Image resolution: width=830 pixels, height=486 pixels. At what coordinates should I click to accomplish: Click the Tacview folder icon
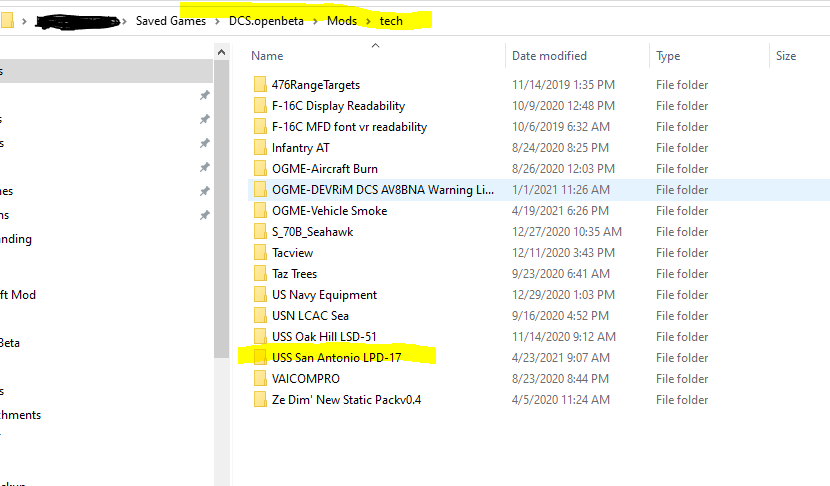(260, 253)
